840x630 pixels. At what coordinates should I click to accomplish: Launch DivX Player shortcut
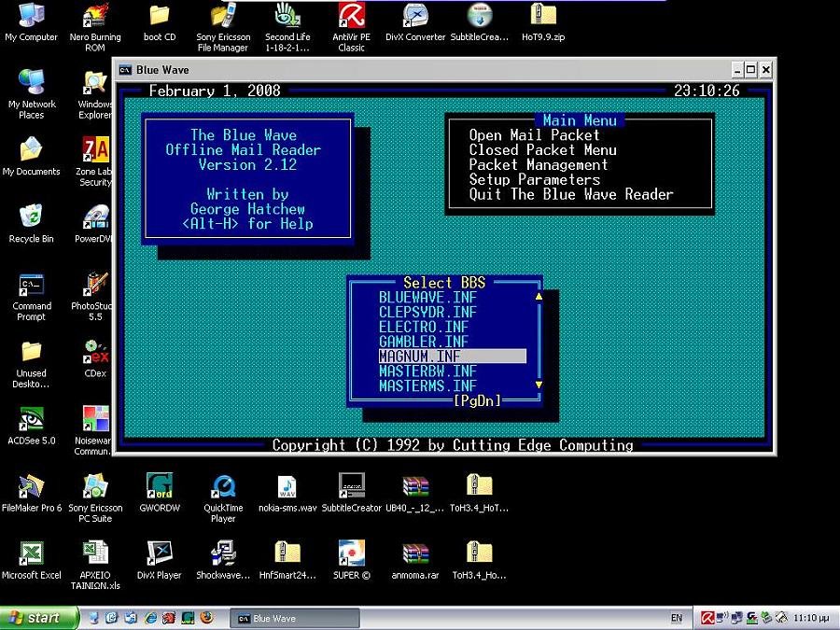coord(159,560)
